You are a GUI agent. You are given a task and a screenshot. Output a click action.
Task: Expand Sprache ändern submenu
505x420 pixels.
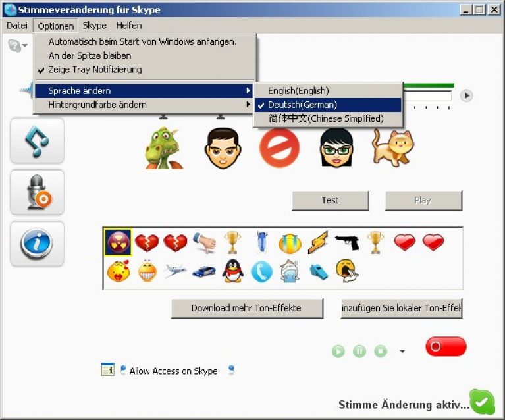(x=144, y=91)
